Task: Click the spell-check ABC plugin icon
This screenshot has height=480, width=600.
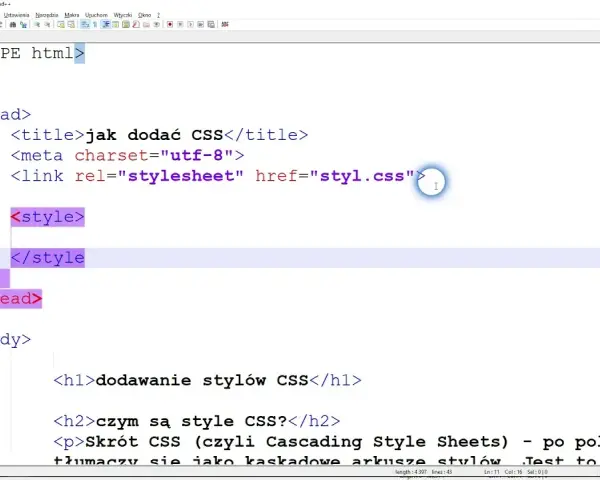Action: tap(225, 24)
